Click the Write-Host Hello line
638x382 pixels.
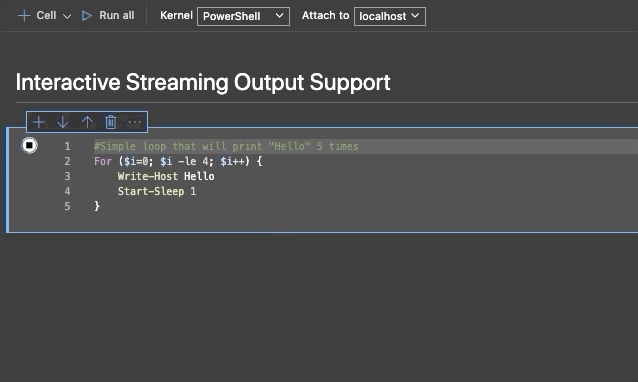166,177
